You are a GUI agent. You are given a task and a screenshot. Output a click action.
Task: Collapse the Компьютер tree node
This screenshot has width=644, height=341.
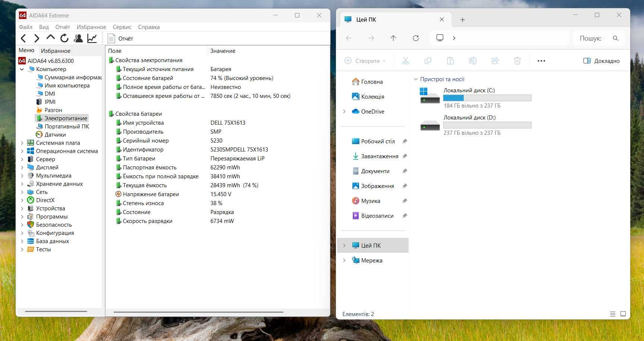22,69
